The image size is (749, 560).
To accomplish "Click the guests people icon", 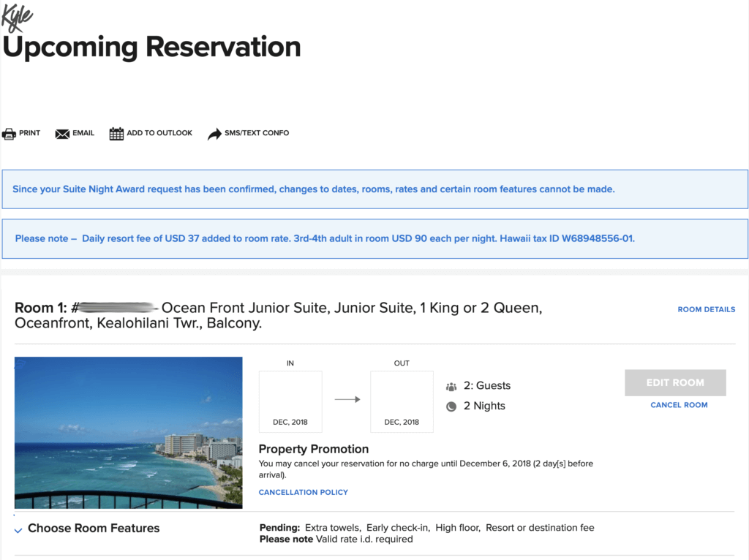I will point(451,386).
